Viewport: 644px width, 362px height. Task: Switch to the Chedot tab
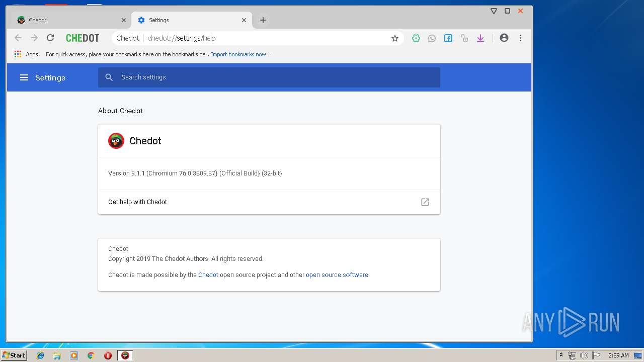[x=70, y=20]
